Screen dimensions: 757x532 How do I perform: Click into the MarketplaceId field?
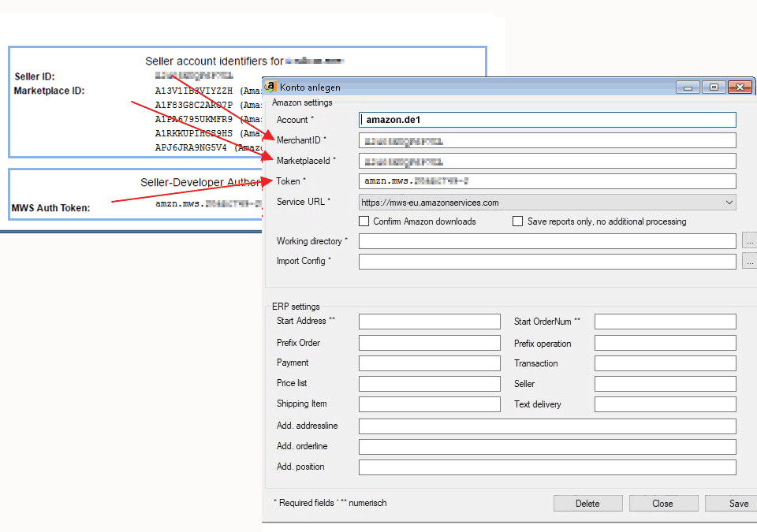(x=547, y=161)
